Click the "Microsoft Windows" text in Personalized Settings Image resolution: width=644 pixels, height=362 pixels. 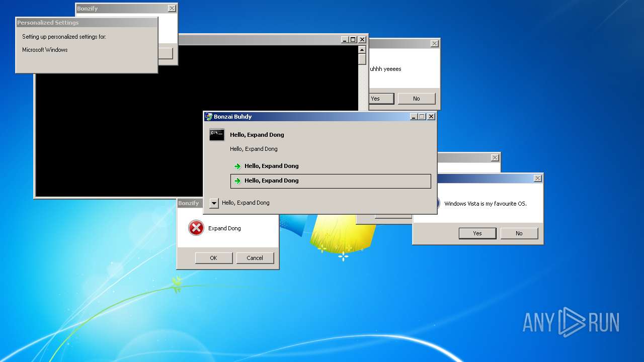[x=45, y=50]
